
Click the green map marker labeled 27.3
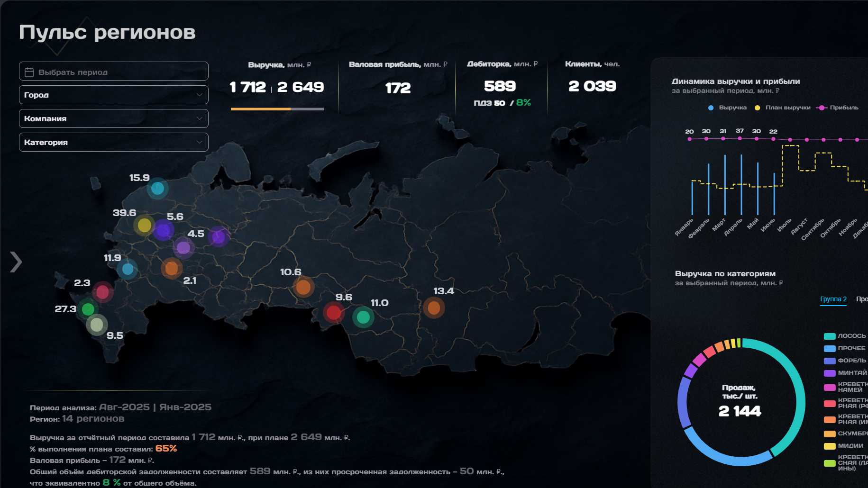(88, 309)
